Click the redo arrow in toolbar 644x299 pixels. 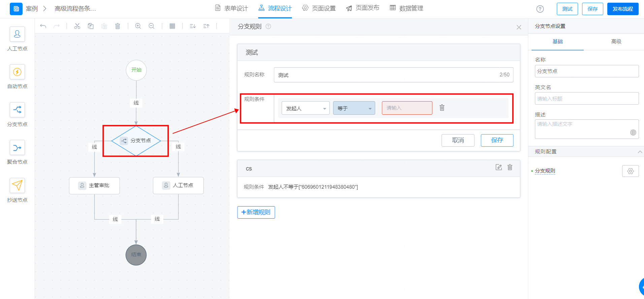[57, 26]
